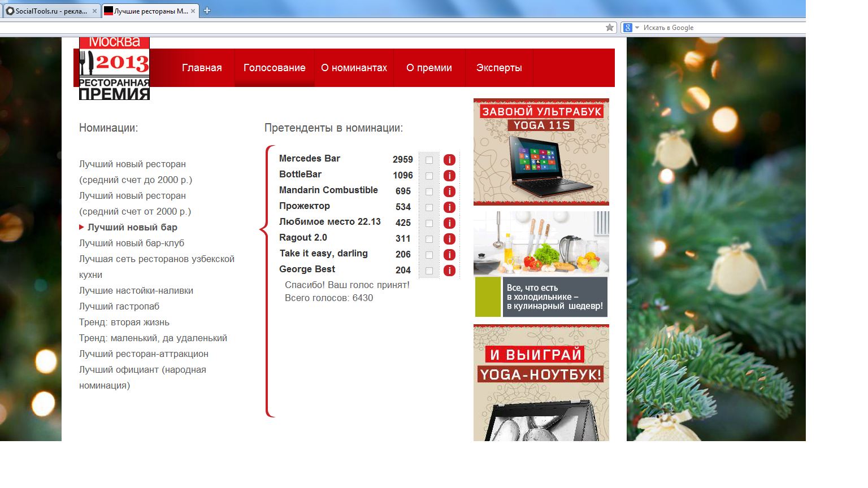The width and height of the screenshot is (868, 488).
Task: Click the Mercedes Bar nominee name
Action: (310, 159)
